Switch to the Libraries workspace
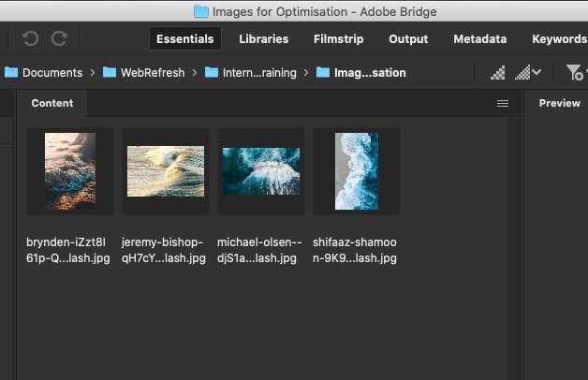The height and width of the screenshot is (380, 588). [264, 39]
